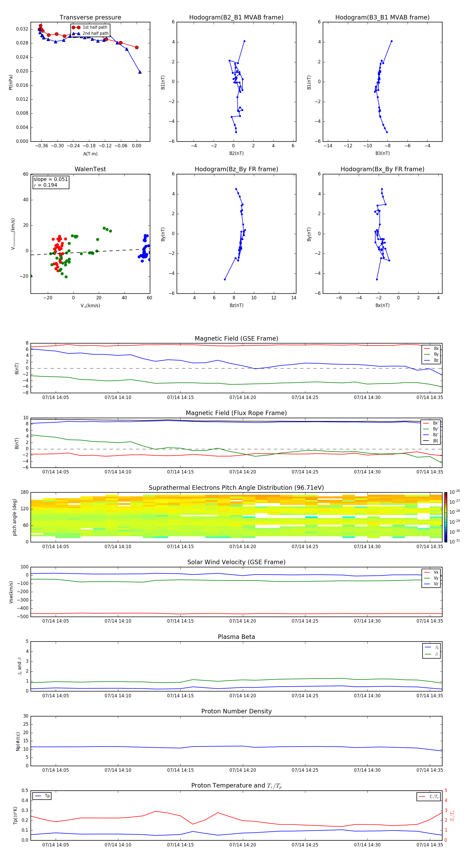Viewport: 473px width, 868px height.
Task: Click the '2nd half path' legend entry
Action: pos(91,33)
